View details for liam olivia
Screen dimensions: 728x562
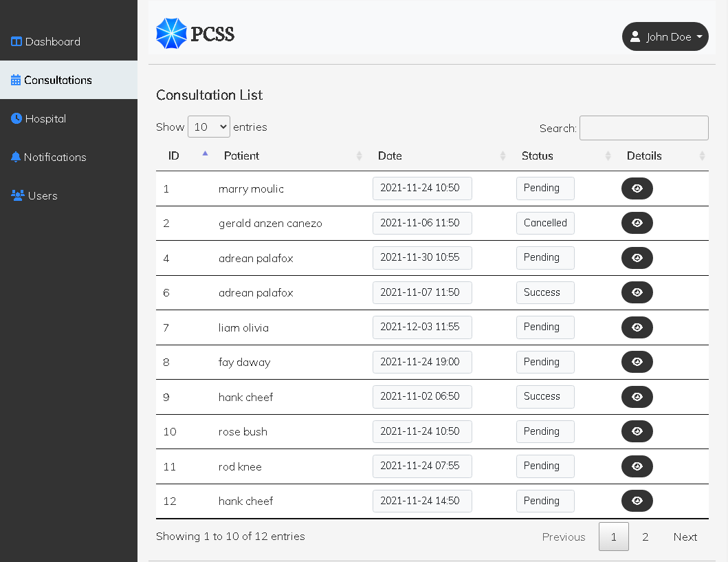[x=637, y=327]
